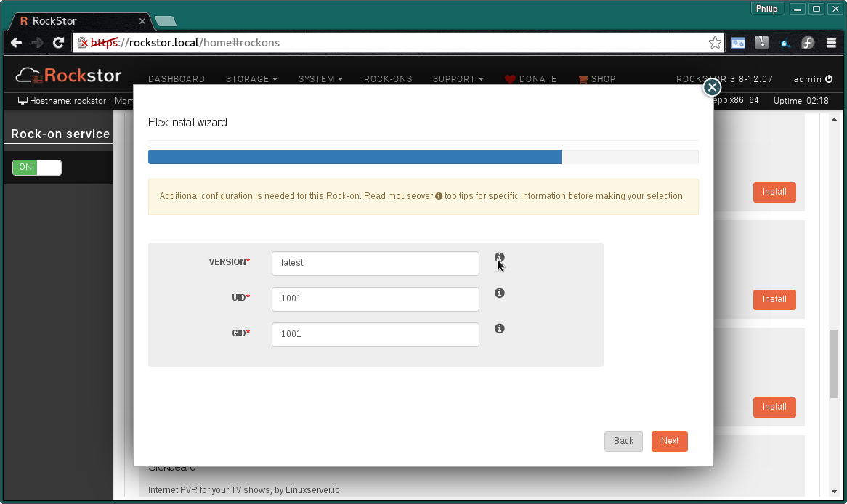This screenshot has height=504, width=847.
Task: Click the admin logout power icon
Action: tap(829, 79)
